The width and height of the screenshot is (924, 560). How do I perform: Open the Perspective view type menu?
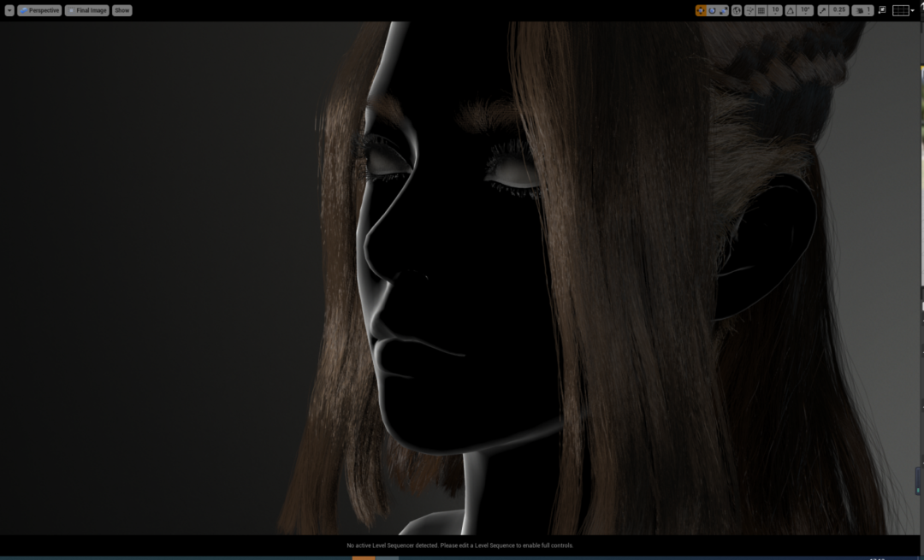39,10
